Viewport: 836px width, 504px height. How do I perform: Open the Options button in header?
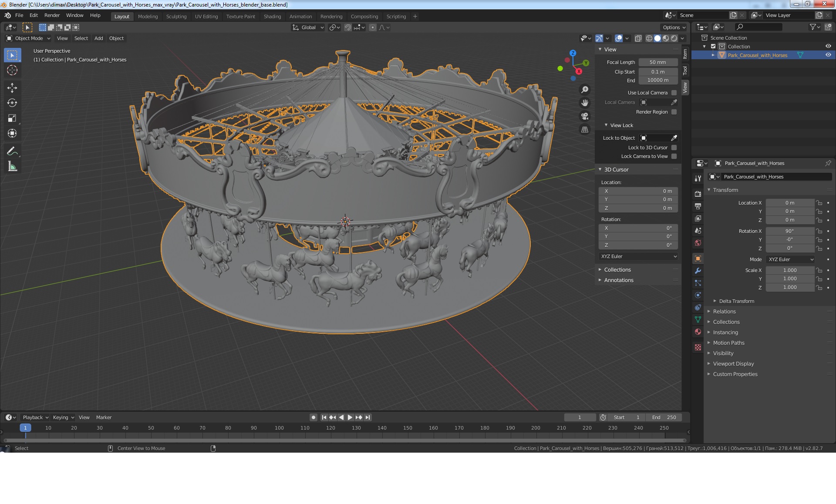[x=674, y=27]
